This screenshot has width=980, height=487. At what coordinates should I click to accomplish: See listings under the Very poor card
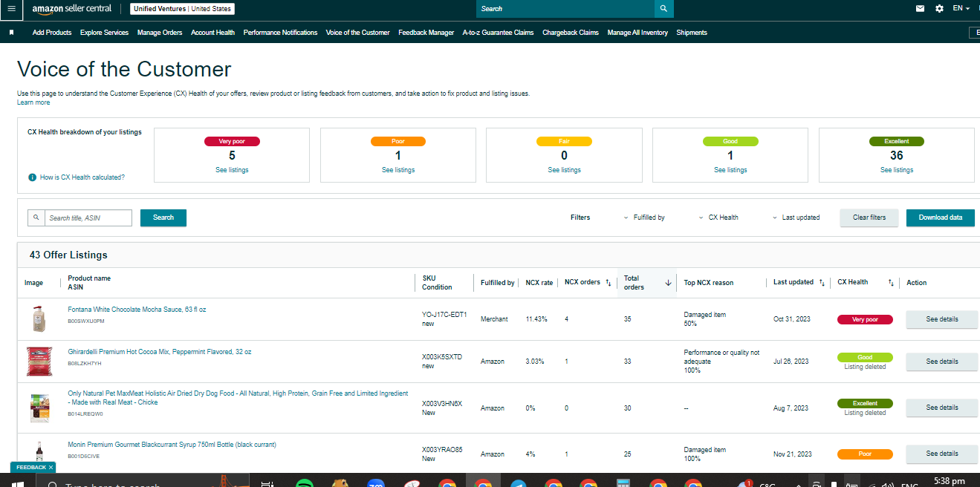click(232, 170)
